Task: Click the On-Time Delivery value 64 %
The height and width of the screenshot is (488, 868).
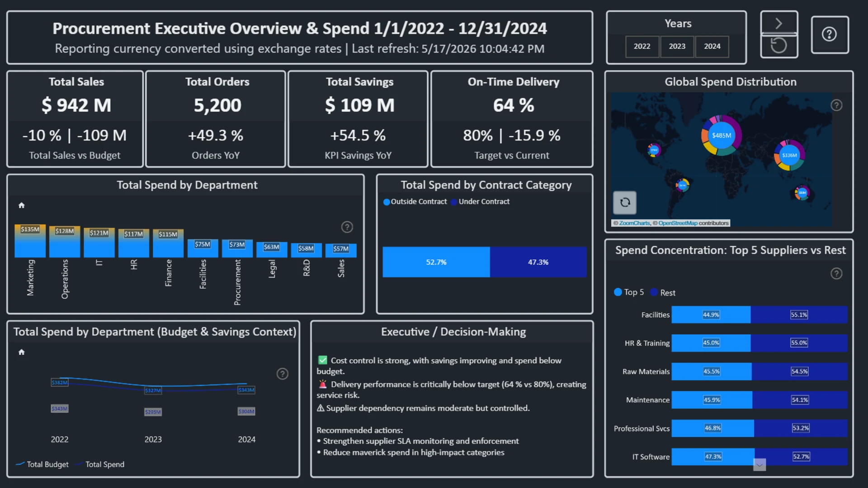Action: tap(514, 105)
